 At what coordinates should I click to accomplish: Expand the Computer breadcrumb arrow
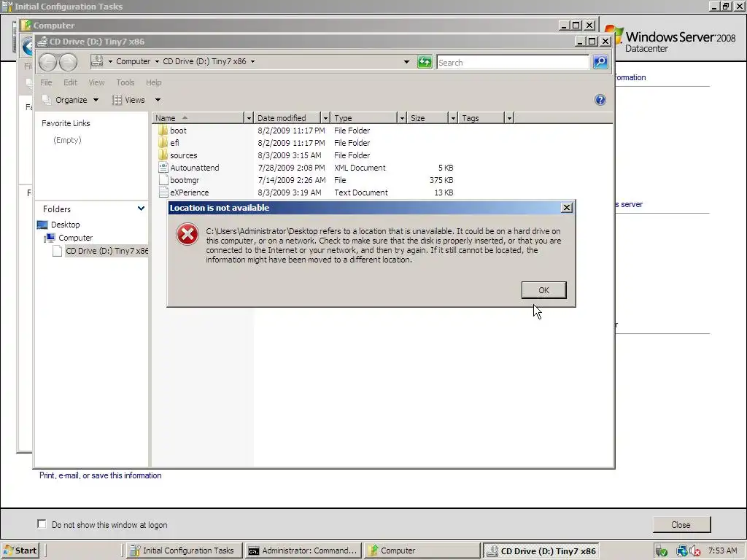157,61
